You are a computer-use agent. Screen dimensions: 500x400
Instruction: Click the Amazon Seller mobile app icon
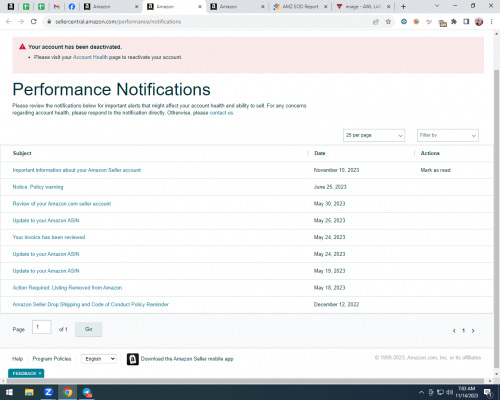pyautogui.click(x=133, y=359)
